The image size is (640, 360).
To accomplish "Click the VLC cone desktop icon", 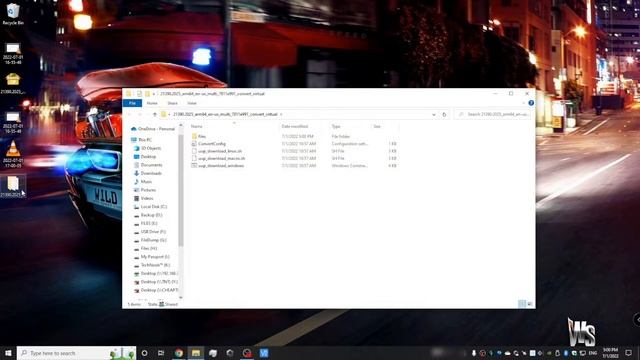I will pos(13,153).
